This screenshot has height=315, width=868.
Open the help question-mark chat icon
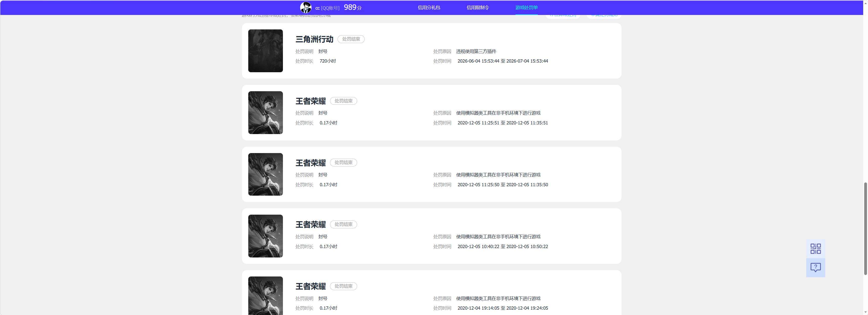[815, 268]
